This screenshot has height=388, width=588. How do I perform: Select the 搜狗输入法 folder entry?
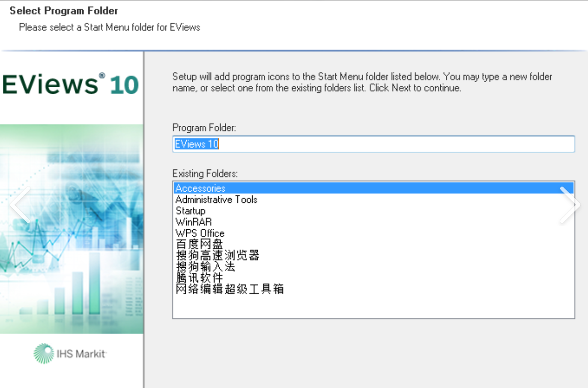tap(206, 267)
